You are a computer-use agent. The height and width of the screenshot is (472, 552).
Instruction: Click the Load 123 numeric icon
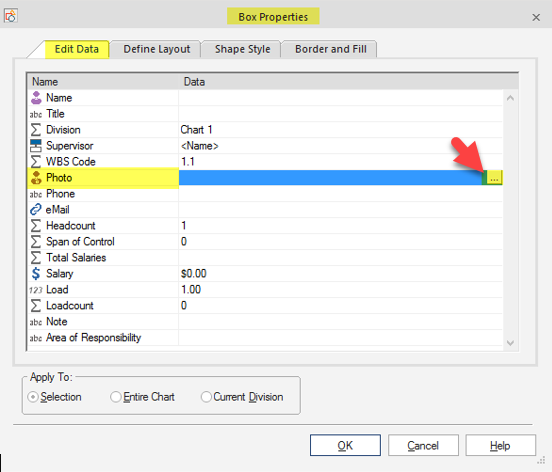(36, 290)
